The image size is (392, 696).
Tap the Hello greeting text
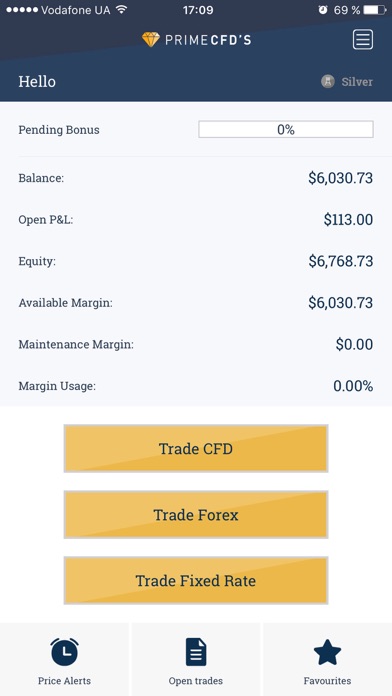coord(37,82)
